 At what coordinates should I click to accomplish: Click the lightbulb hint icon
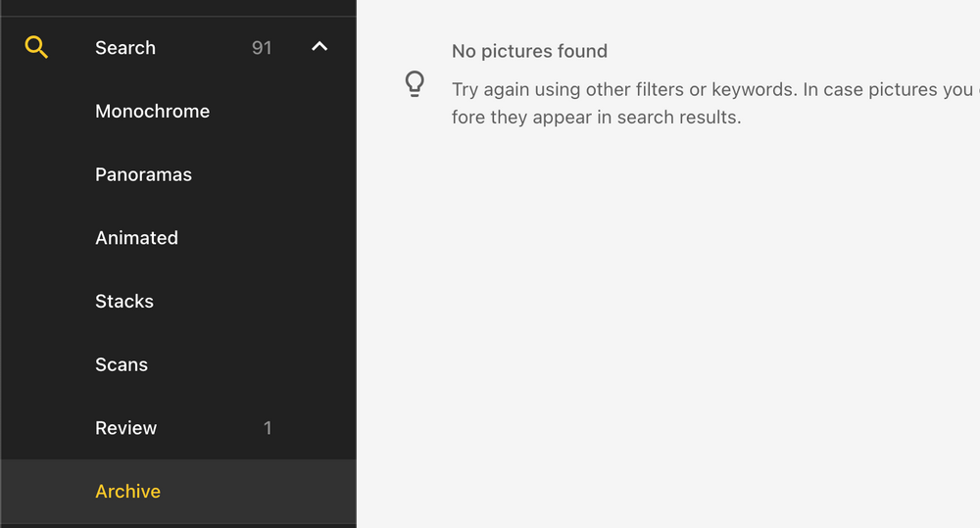click(x=415, y=83)
